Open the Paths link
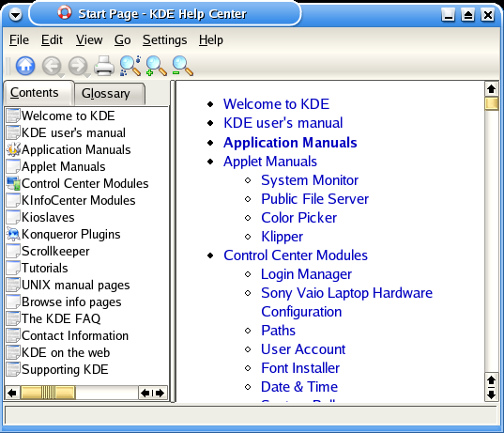Screen dimensions: 504x433 pos(278,331)
